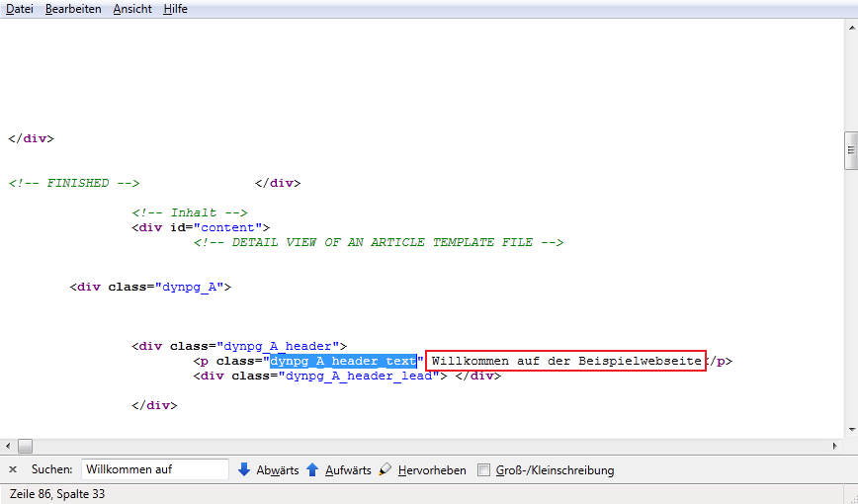Click the Zeile 86, Spalte 33 status text

tap(56, 493)
